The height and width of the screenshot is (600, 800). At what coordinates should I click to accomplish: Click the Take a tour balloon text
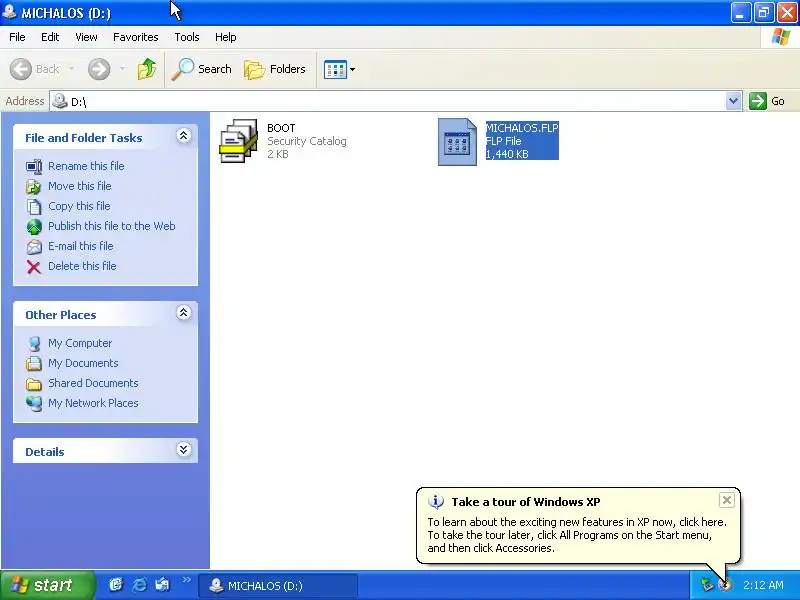[x=577, y=535]
